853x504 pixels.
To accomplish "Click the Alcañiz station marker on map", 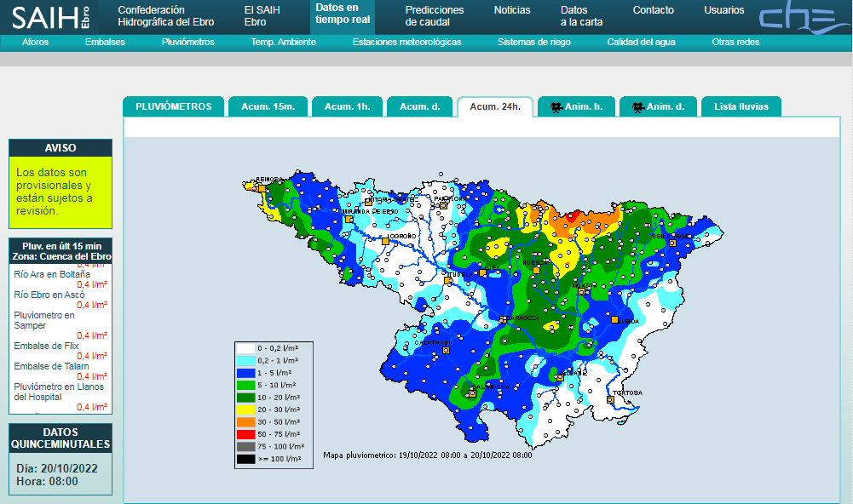I will point(561,377).
